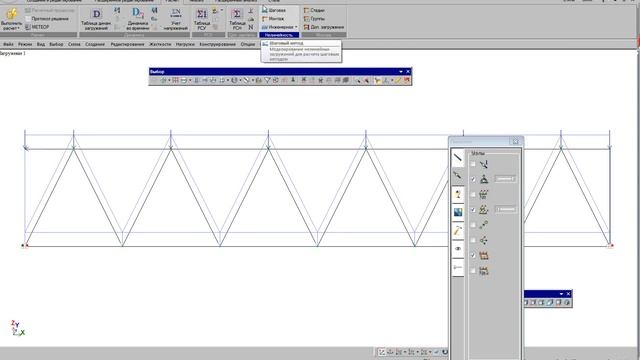Open the Создание menu

click(95, 44)
